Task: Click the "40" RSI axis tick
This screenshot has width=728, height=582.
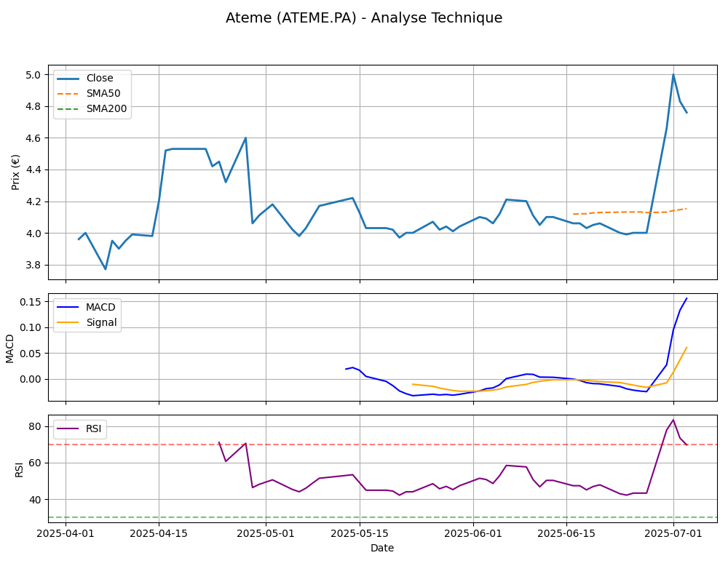Action: tap(36, 500)
